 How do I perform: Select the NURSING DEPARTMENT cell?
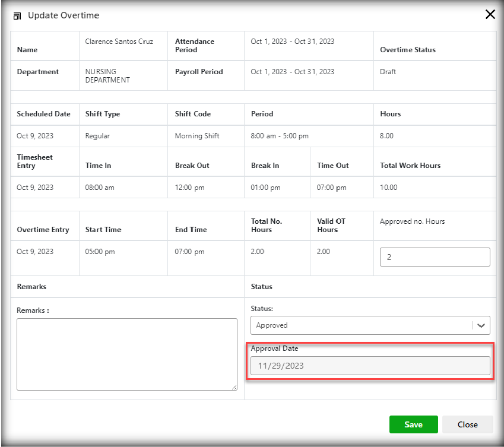(x=107, y=76)
